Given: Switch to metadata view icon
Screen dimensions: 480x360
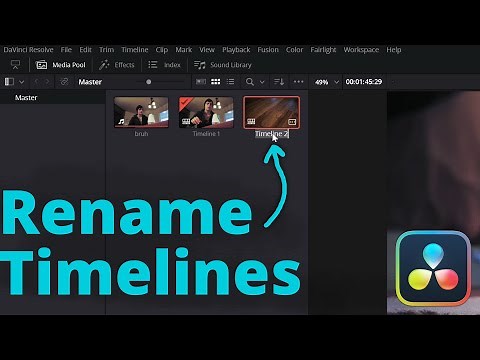Looking at the screenshot, I should point(201,82).
